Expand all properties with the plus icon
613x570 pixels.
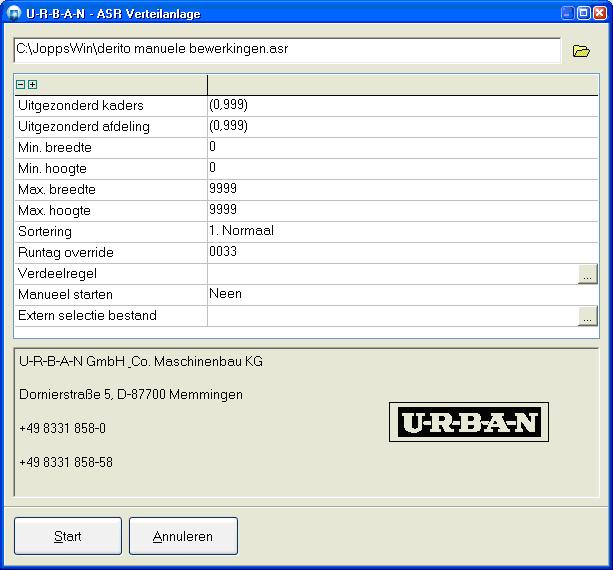pyautogui.click(x=33, y=84)
